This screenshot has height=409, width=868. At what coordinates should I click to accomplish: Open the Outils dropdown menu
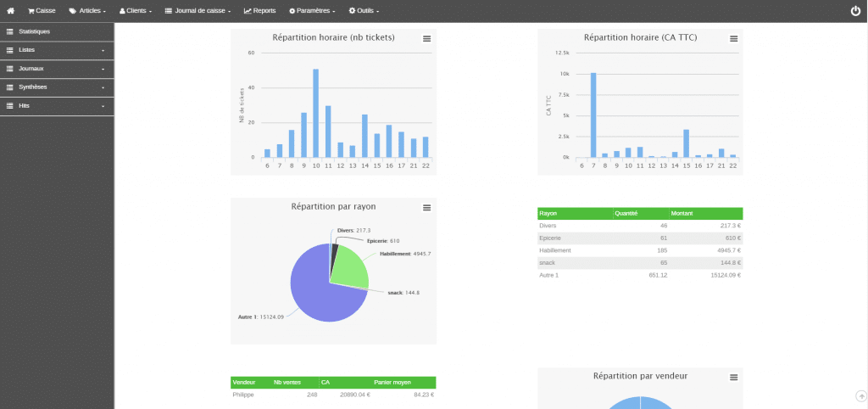tap(364, 10)
